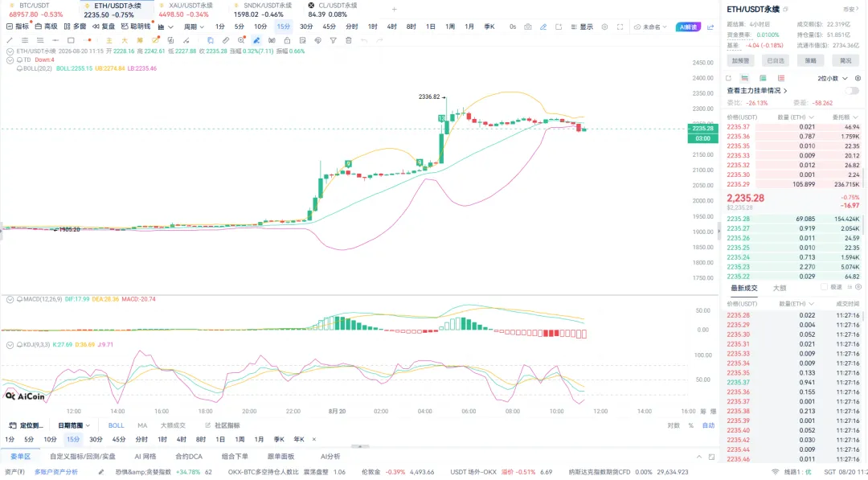Expand the 委托额 column dropdown

[x=846, y=117]
